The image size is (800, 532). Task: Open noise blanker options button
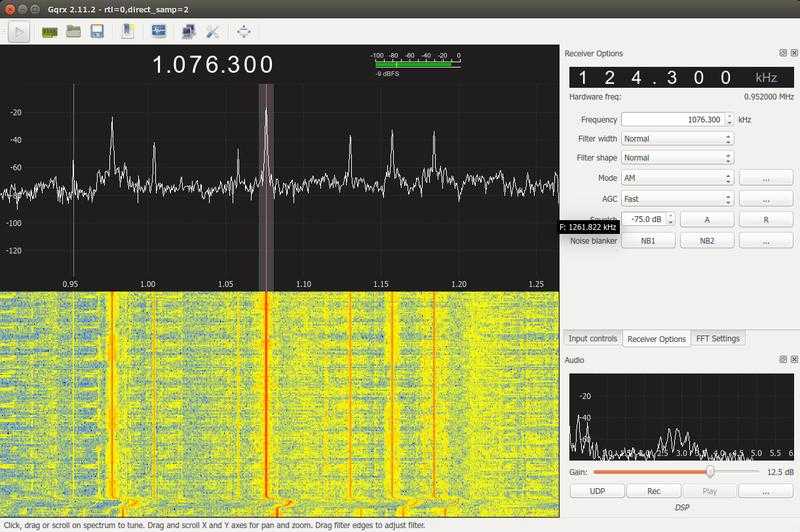(766, 241)
